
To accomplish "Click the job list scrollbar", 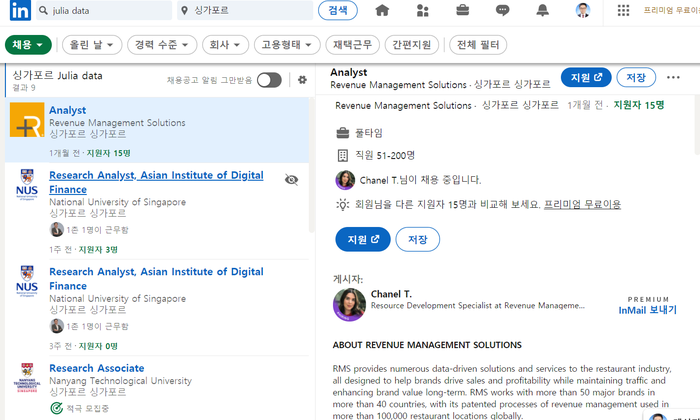I will 312,165.
